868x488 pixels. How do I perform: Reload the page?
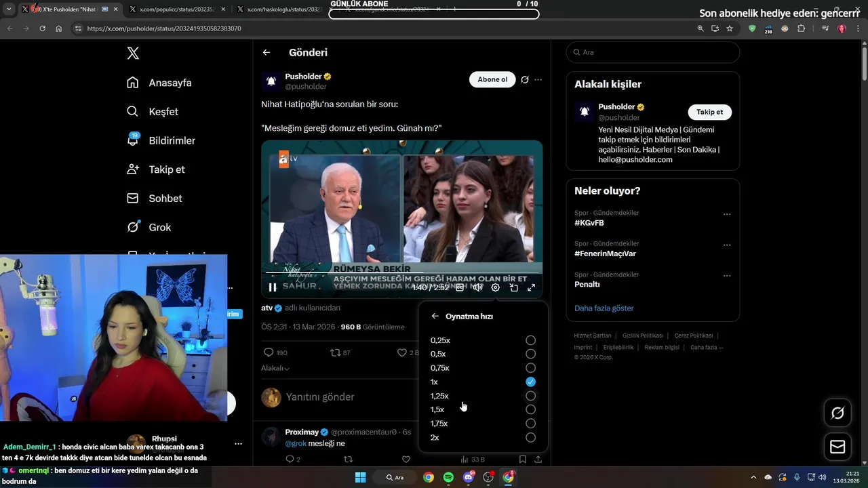(42, 28)
